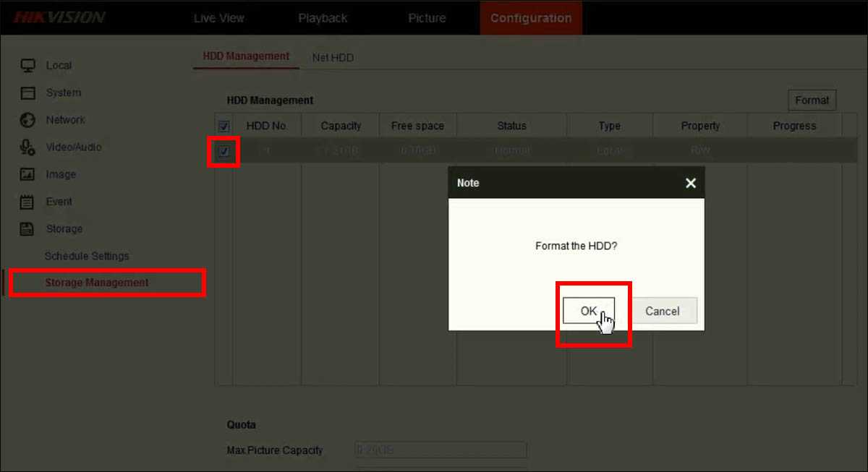868x472 pixels.
Task: Select Schedule Settings in the Storage submenu
Action: coord(87,256)
